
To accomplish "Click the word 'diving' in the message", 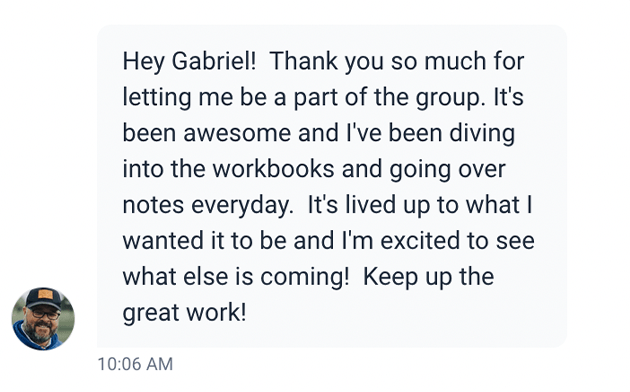I will (482, 134).
